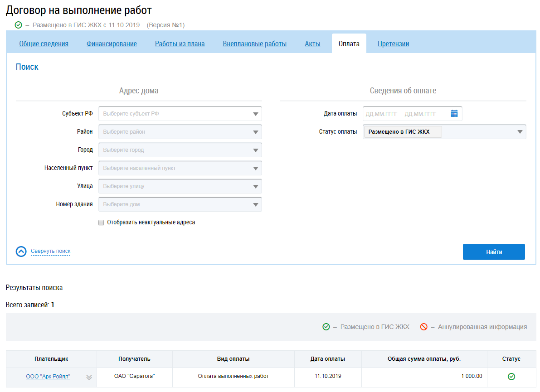This screenshot has width=540, height=392.
Task: Switch to the 'Общие сведения' tab
Action: tap(44, 44)
